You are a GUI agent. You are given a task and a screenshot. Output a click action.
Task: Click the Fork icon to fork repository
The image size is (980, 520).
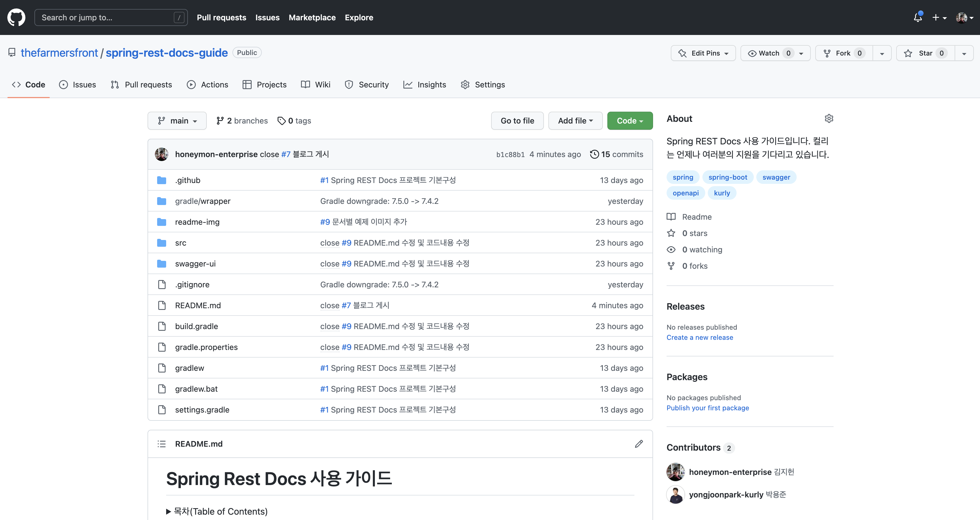842,53
